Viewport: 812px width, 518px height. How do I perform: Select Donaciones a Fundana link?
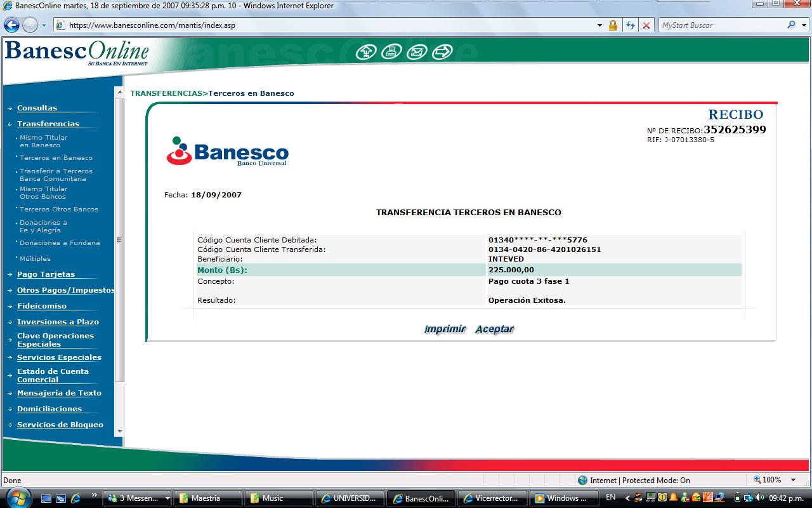click(60, 242)
